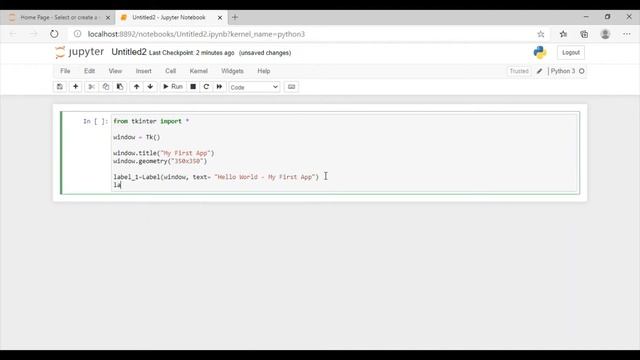Insert a cell below with plus icon
The image size is (640, 360).
[x=76, y=87]
